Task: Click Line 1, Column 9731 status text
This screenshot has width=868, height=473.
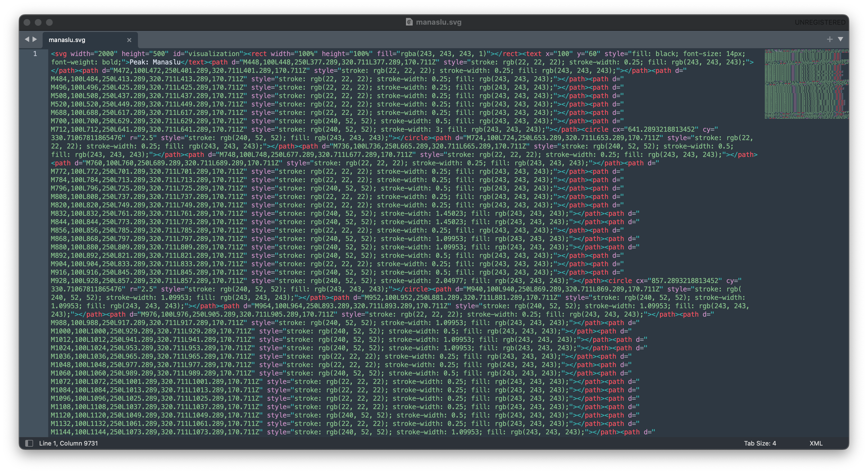Action: click(68, 443)
